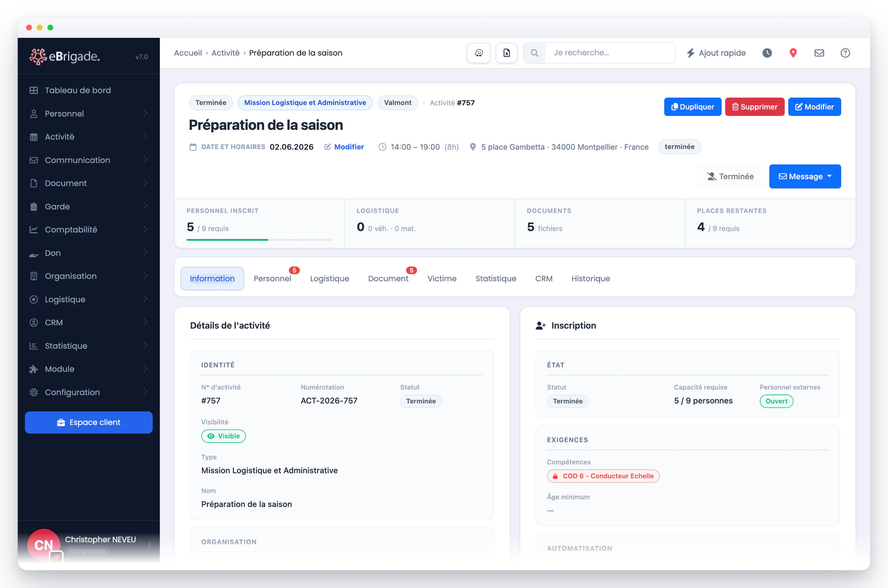
Task: Click the Garde clipboard icon in sidebar
Action: point(34,207)
